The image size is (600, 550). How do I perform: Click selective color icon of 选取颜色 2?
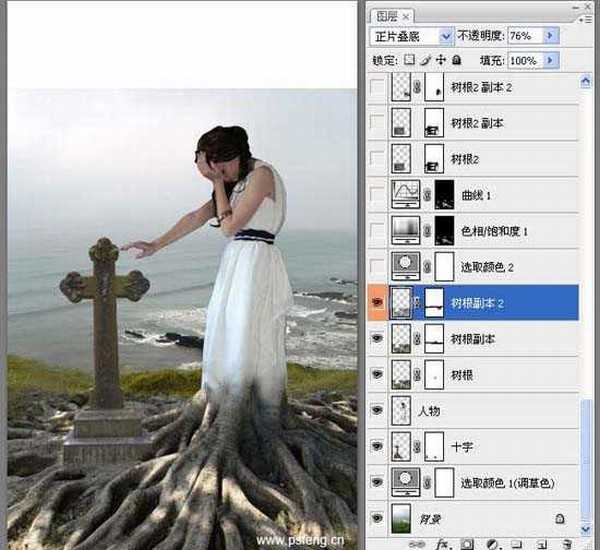pos(405,266)
